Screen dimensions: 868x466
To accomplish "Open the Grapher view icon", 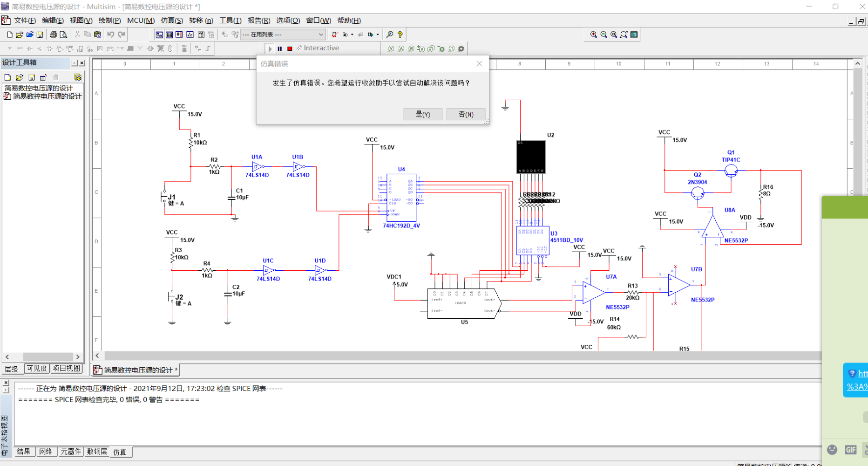I will (190, 34).
